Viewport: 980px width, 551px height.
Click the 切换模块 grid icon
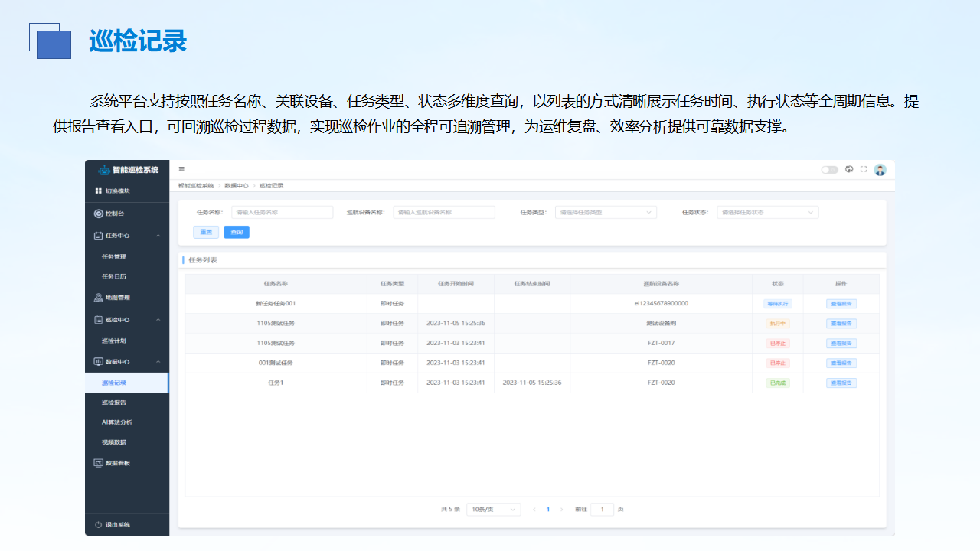[x=98, y=191]
